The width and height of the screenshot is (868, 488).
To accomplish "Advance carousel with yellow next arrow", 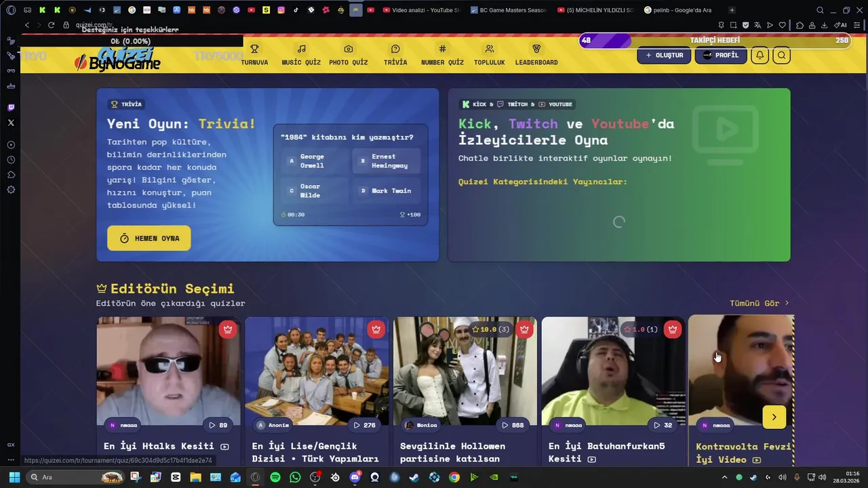I will (774, 417).
